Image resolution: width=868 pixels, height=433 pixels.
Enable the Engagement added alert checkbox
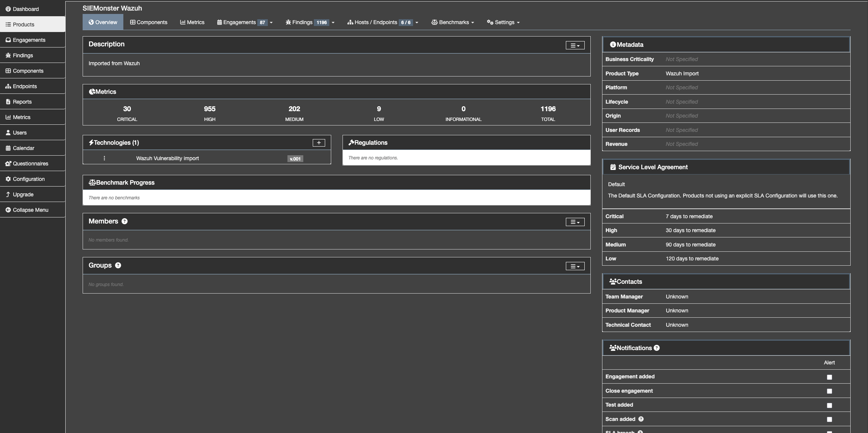click(829, 377)
